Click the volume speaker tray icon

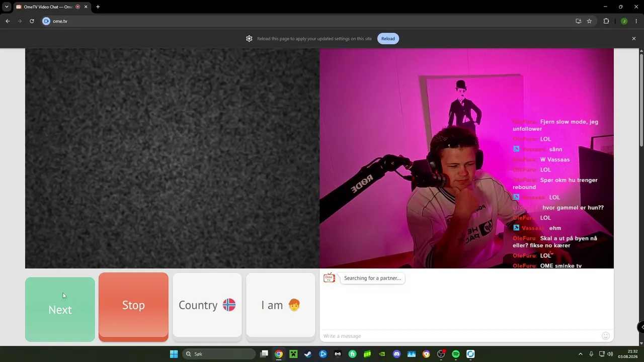[x=610, y=354]
